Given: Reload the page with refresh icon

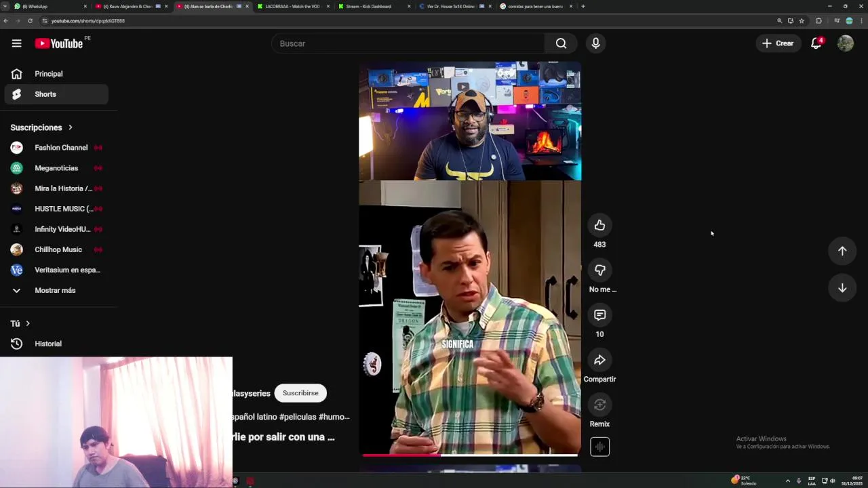Looking at the screenshot, I should pyautogui.click(x=30, y=21).
